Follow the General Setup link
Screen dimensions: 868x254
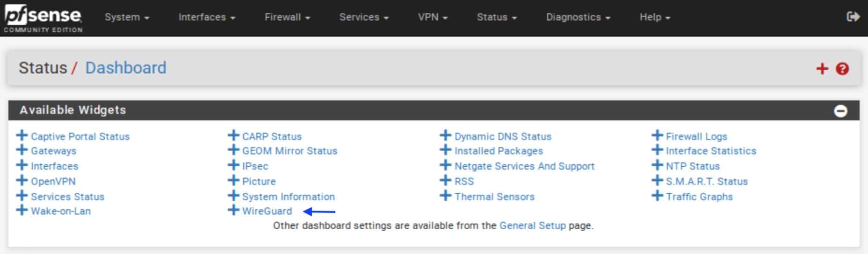point(533,226)
